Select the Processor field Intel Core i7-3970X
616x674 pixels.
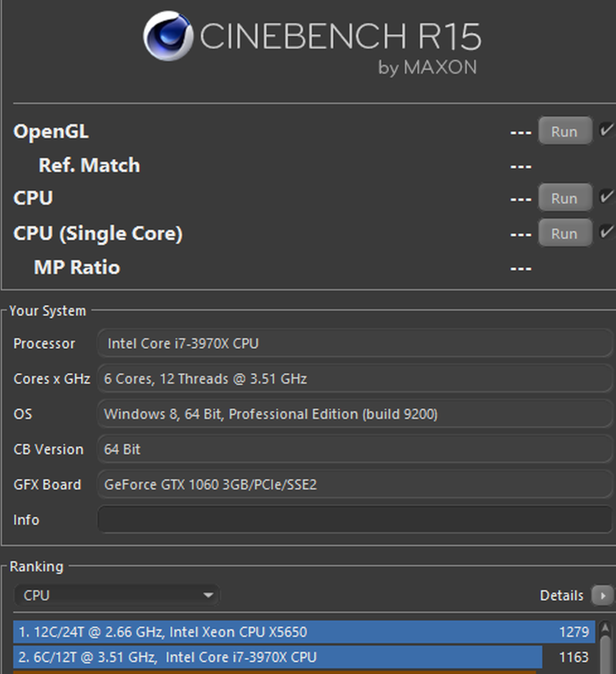click(x=355, y=343)
